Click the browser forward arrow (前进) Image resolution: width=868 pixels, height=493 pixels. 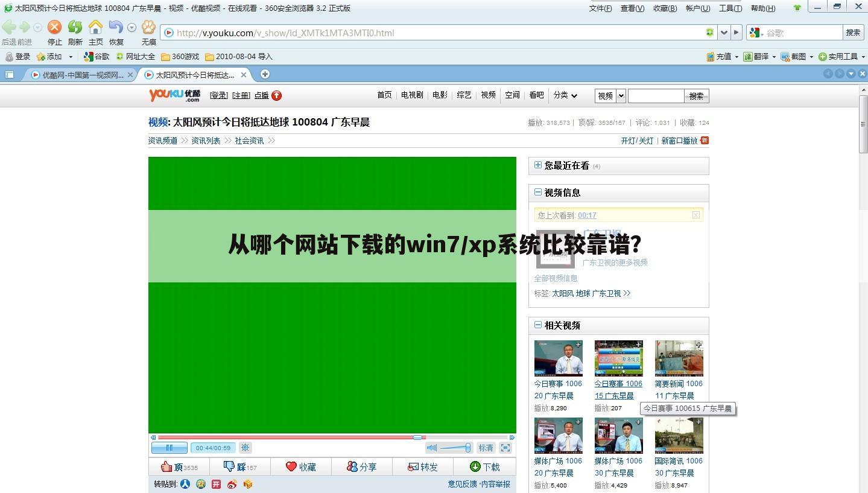tap(24, 27)
